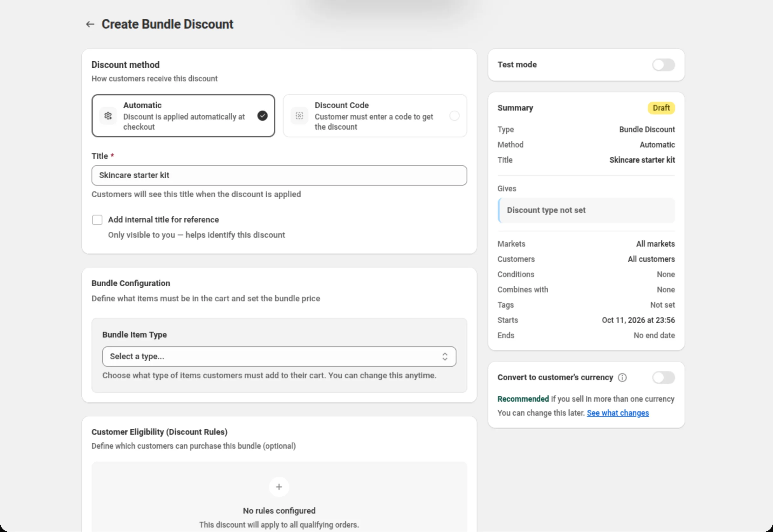
Task: Click the Title field with Skincare starter kit
Action: click(279, 175)
